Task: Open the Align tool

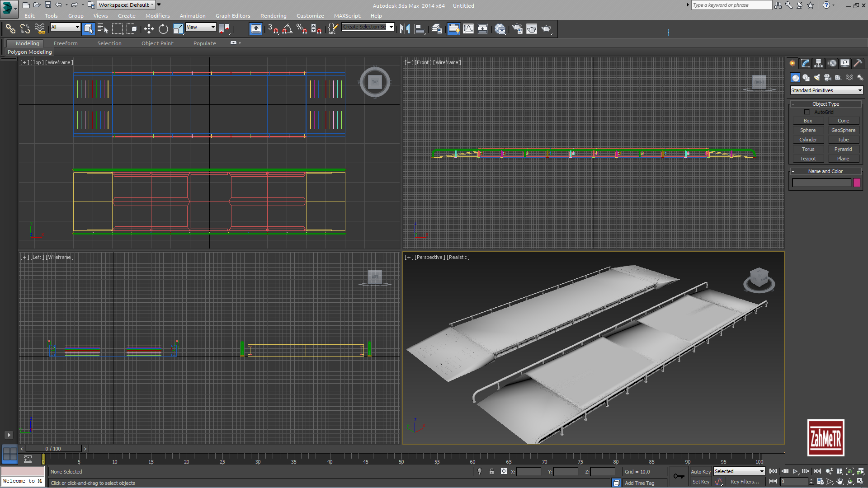Action: 420,28
